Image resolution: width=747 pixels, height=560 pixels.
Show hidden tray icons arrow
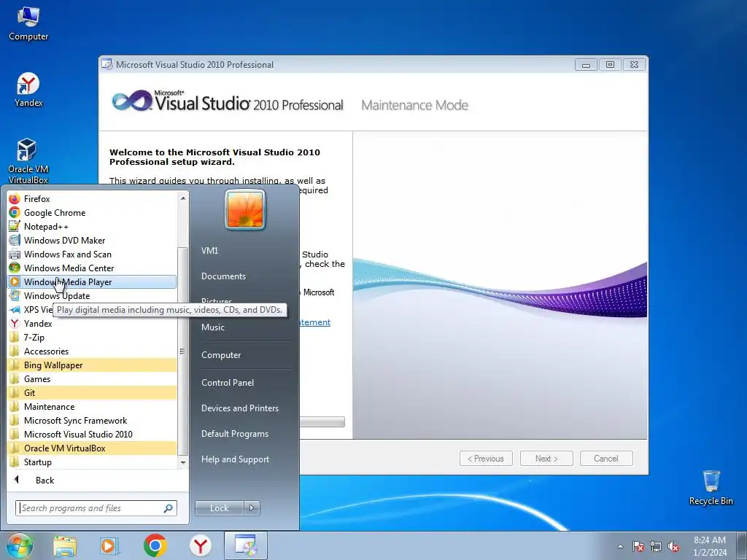[620, 546]
